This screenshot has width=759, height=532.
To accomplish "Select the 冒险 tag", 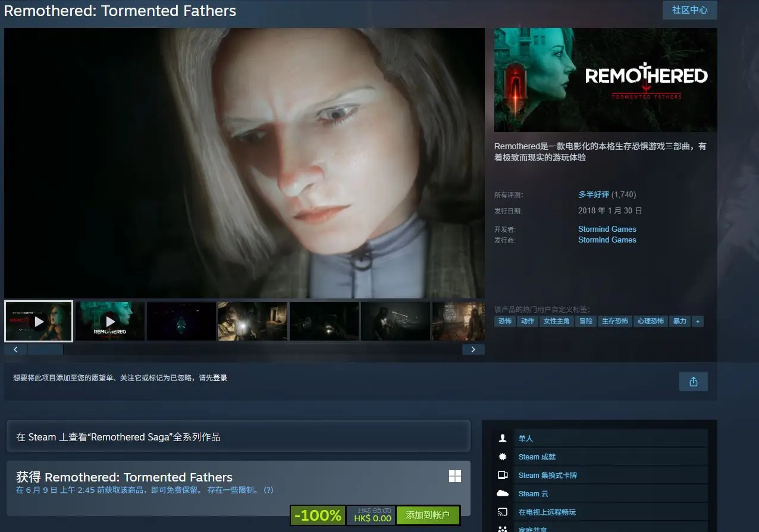I will (x=586, y=321).
